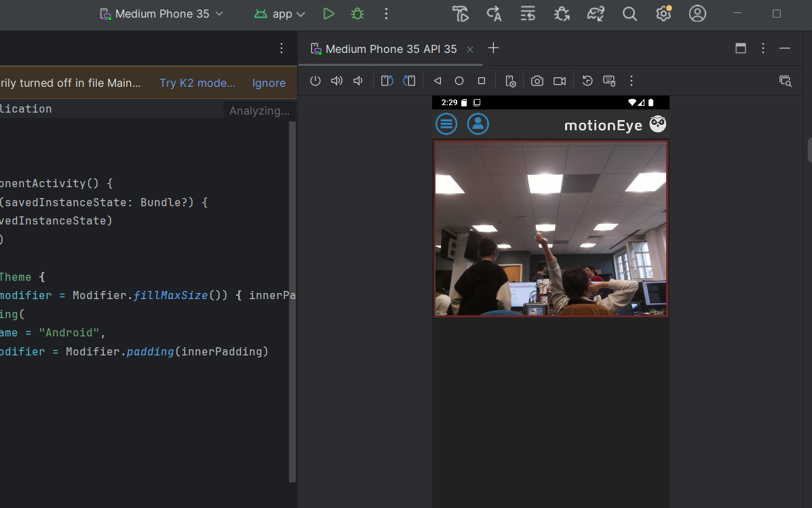Open Search Everywhere magnifier
Viewport: 812px width, 508px height.
coord(630,14)
